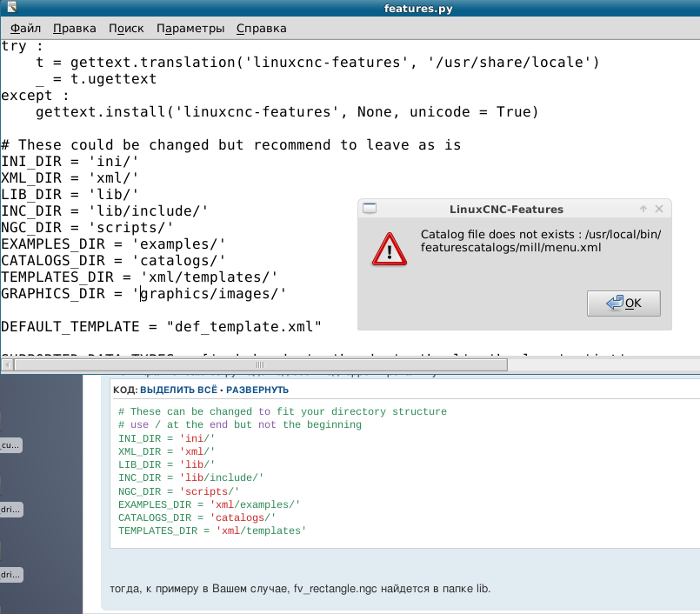Click the features.py window icon in title bar

[12, 7]
